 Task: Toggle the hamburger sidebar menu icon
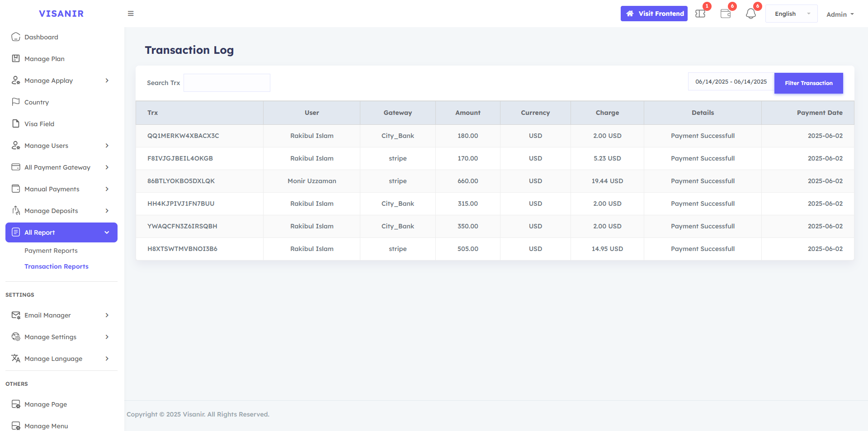click(131, 14)
